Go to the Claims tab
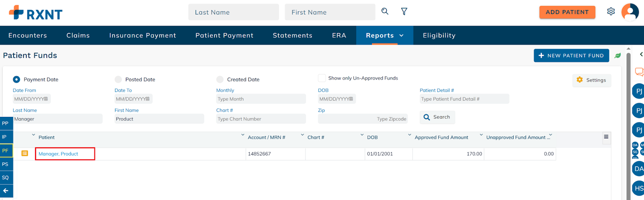 (78, 35)
